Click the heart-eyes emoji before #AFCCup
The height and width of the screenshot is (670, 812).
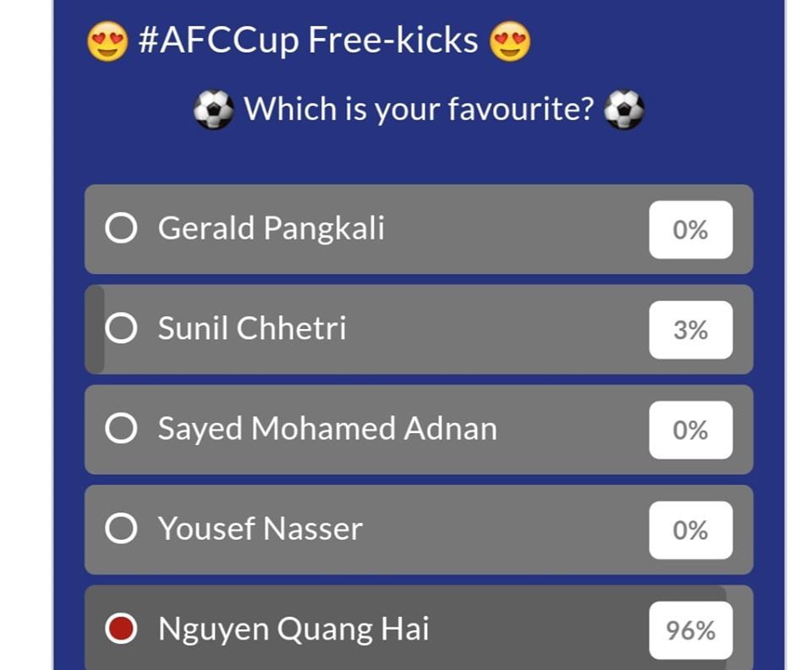coord(107,41)
